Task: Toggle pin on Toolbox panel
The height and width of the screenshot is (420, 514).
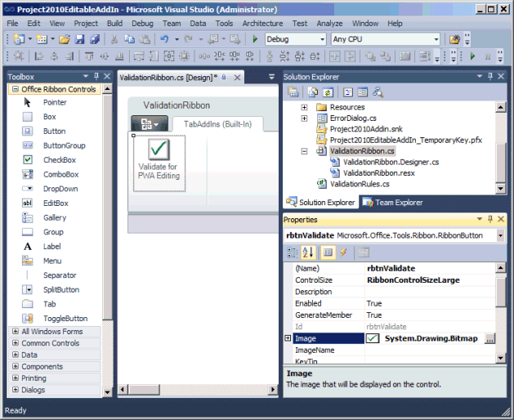Action: tap(96, 76)
